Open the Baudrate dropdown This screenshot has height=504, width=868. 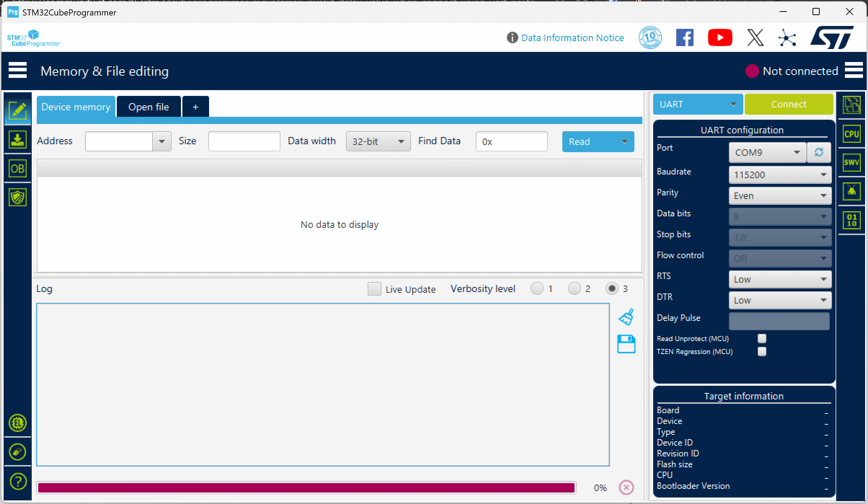click(x=780, y=175)
